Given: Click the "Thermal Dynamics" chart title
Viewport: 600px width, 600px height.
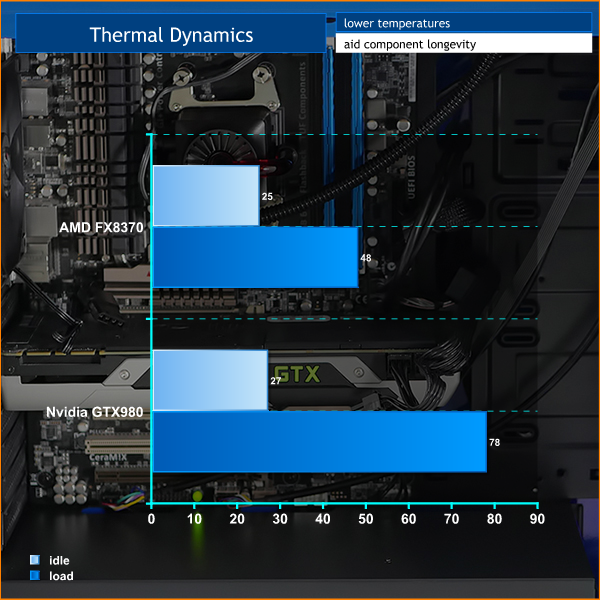Looking at the screenshot, I should tap(171, 35).
